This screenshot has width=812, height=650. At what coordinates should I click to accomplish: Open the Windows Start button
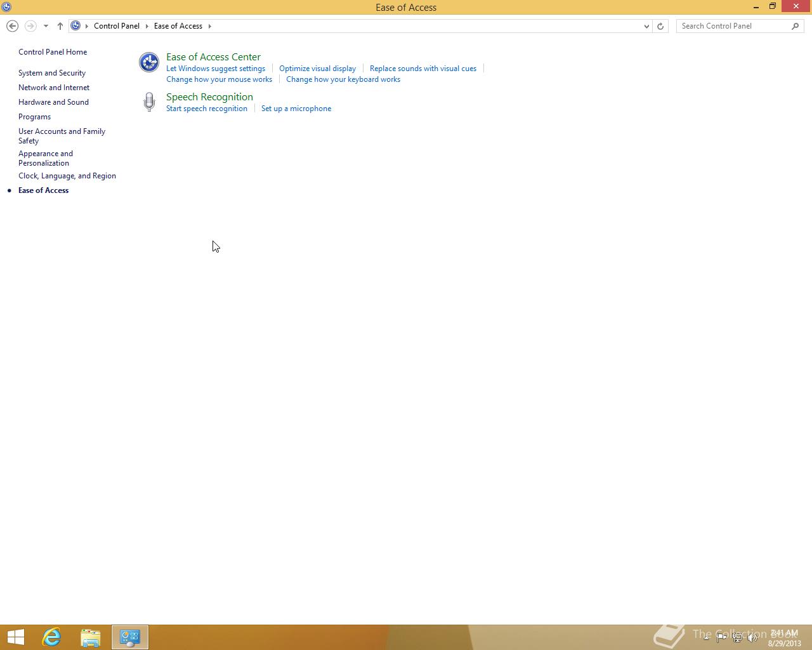click(x=16, y=637)
